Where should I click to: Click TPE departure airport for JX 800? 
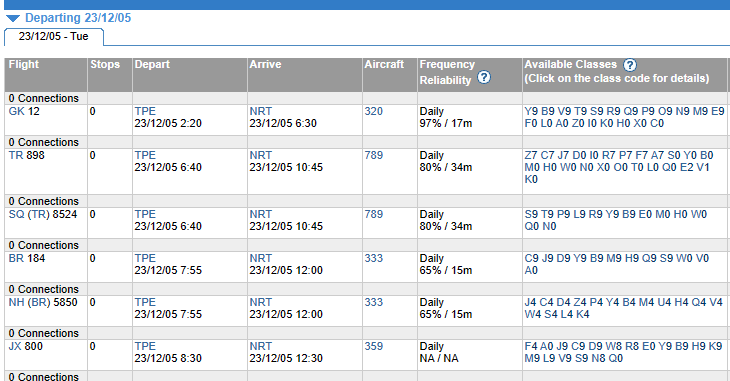pyautogui.click(x=145, y=346)
